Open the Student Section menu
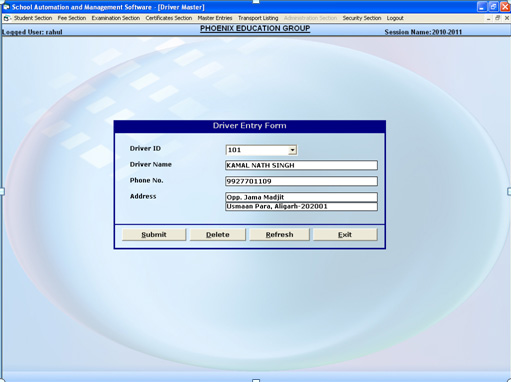The height and width of the screenshot is (382, 511). 33,18
